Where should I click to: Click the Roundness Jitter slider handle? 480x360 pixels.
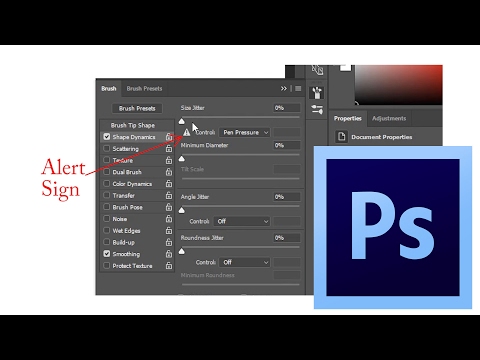[x=182, y=251]
